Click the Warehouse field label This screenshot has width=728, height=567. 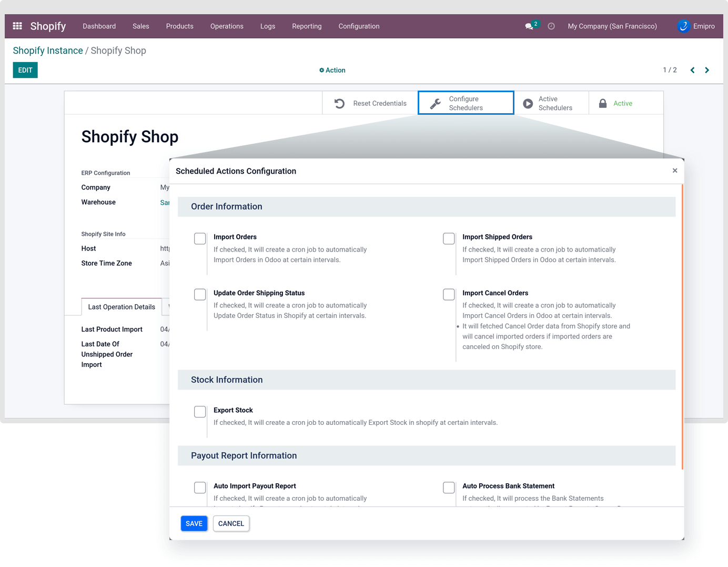point(98,202)
